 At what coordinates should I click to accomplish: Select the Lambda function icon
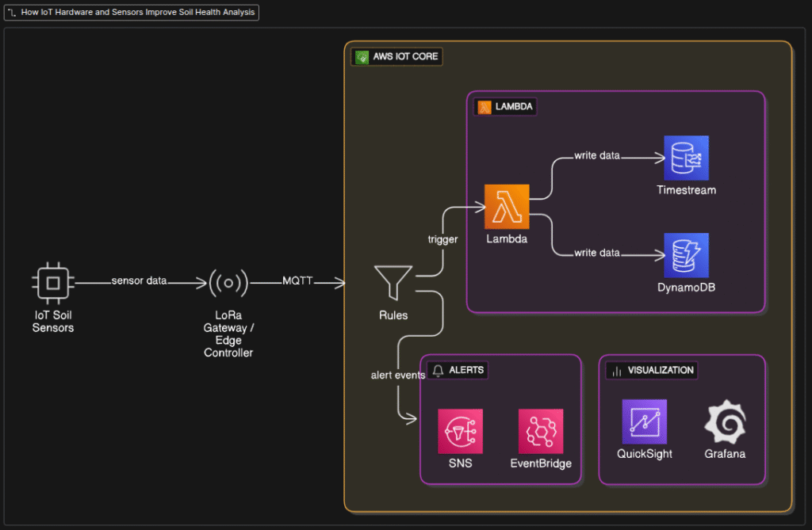(507, 204)
